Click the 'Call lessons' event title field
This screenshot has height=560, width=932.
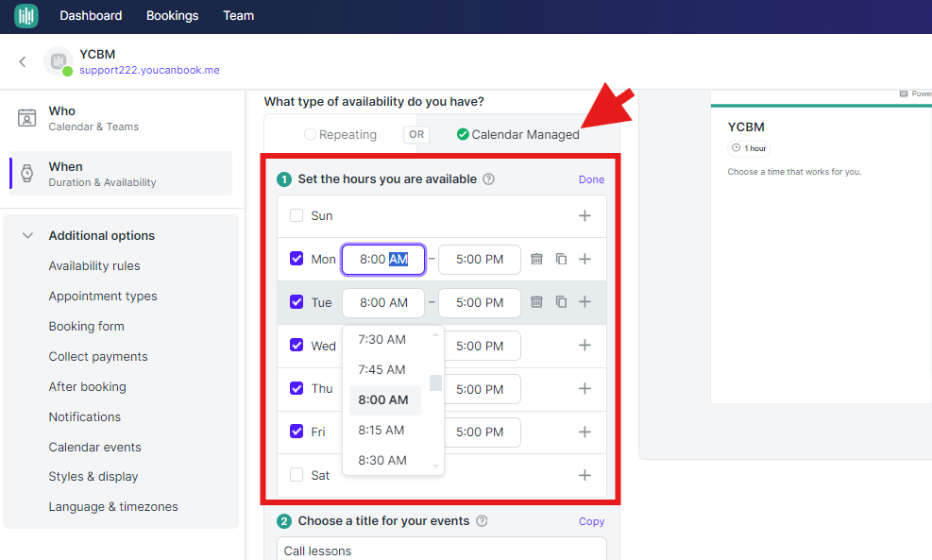(441, 550)
